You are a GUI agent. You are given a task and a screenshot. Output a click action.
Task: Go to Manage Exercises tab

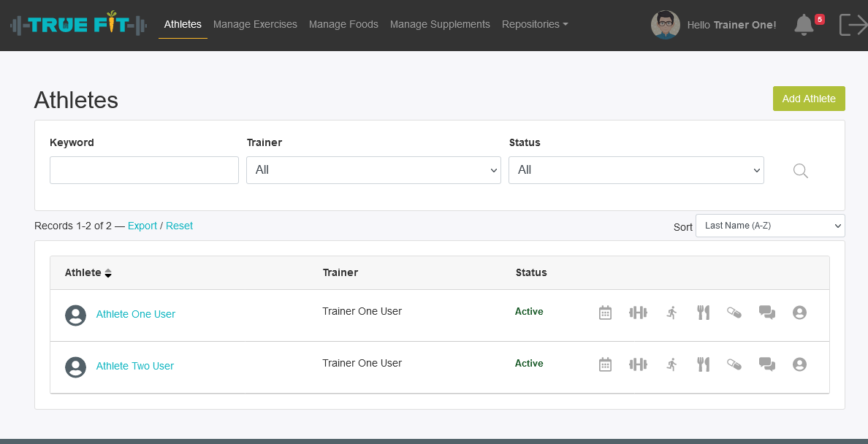[x=255, y=24]
